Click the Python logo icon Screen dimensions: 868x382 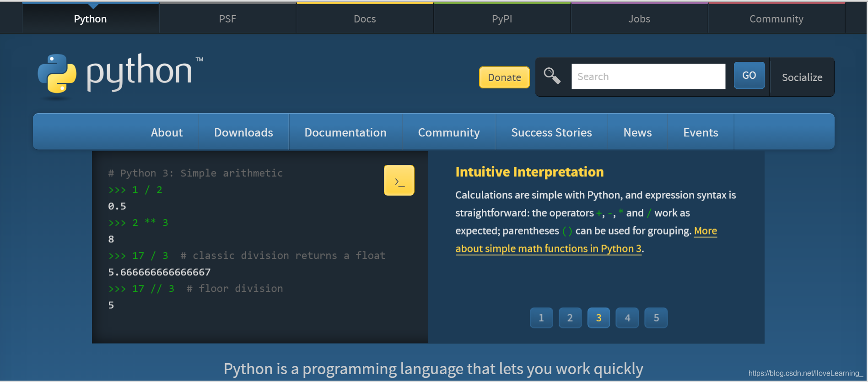pyautogui.click(x=57, y=74)
